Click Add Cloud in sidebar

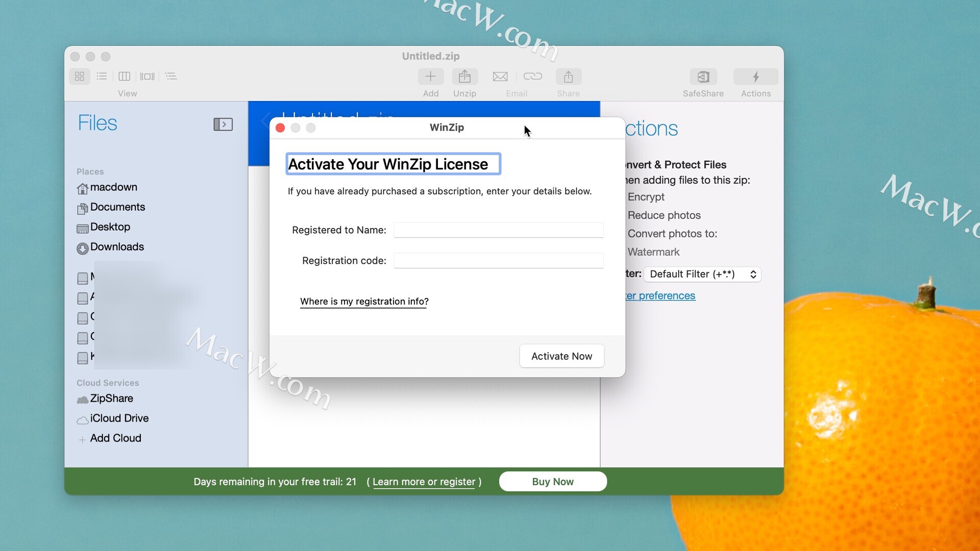point(115,438)
